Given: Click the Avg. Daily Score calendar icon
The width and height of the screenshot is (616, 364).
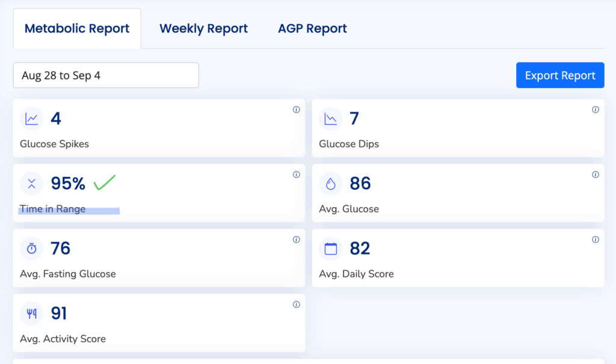Looking at the screenshot, I should tap(330, 248).
